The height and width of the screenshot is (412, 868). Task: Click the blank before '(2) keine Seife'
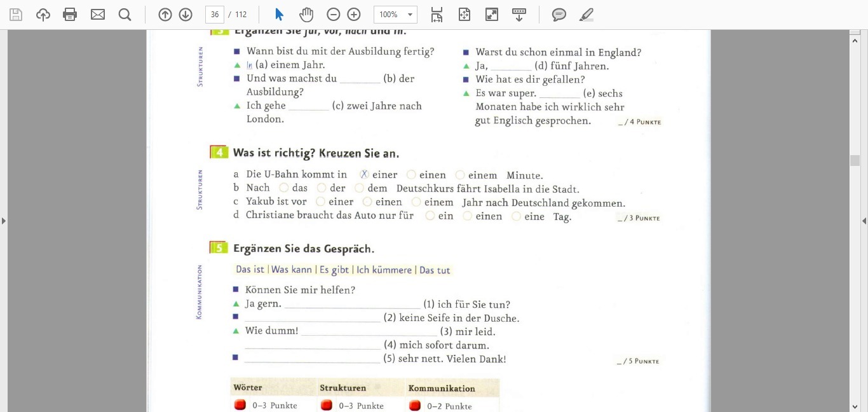(313, 319)
